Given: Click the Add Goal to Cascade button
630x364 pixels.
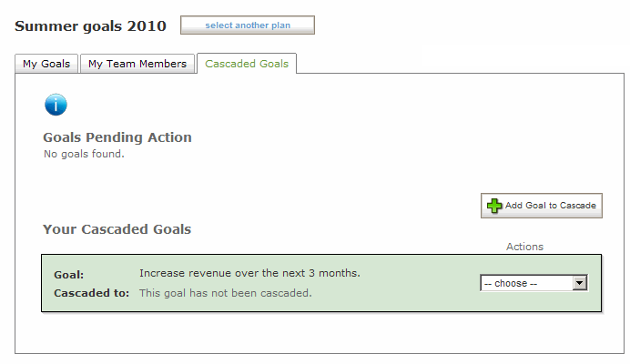Looking at the screenshot, I should coord(541,206).
